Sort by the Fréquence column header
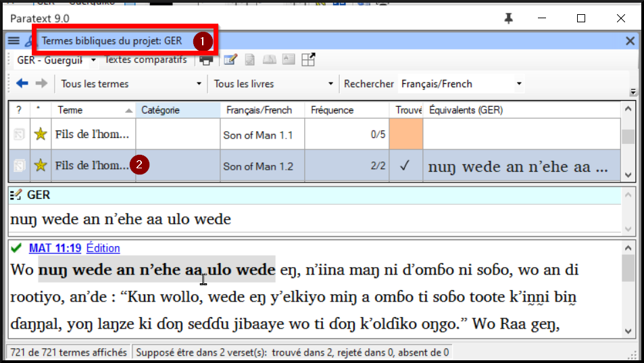644x363 pixels. [x=347, y=110]
